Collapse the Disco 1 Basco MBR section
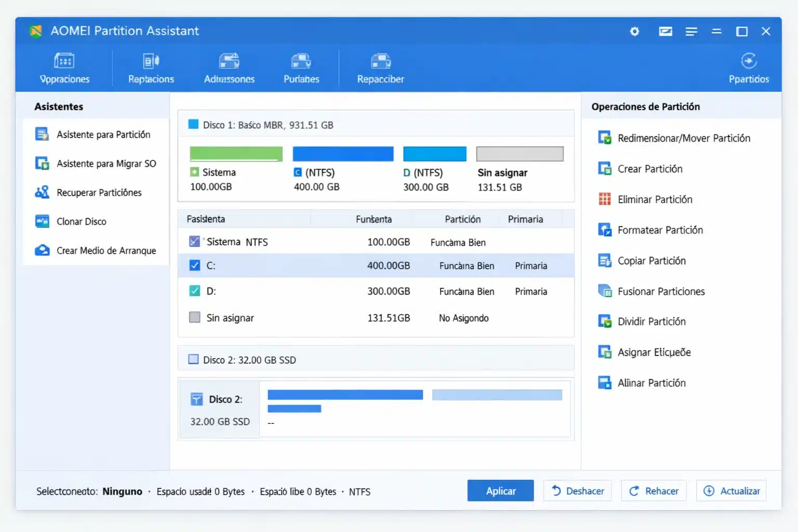The height and width of the screenshot is (532, 798). 194,124
